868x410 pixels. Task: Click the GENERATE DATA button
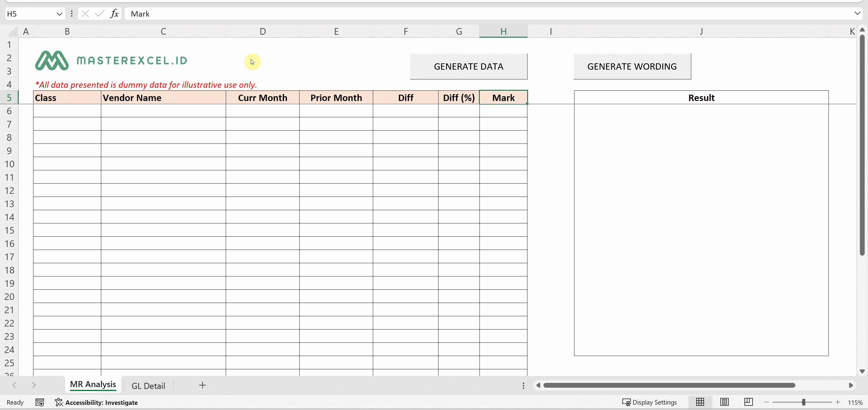[468, 66]
